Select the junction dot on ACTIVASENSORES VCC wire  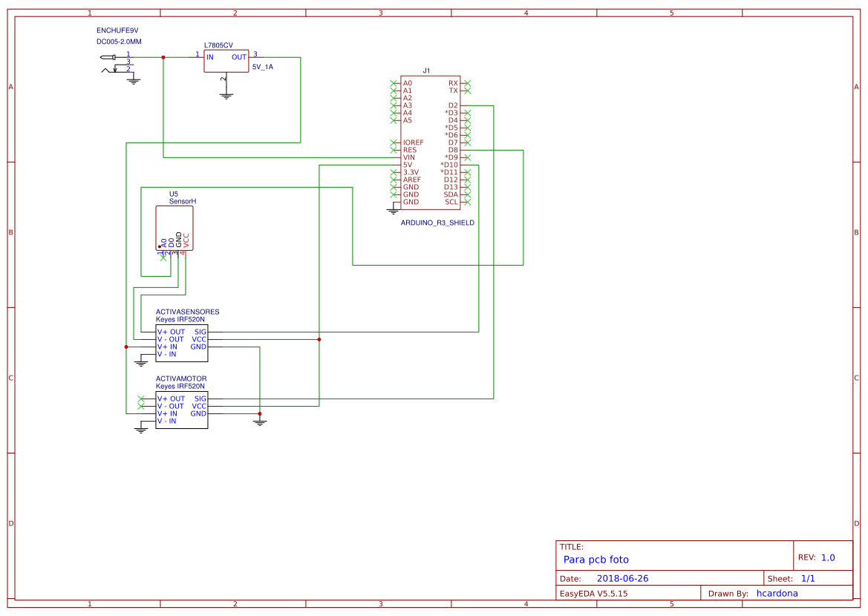(319, 339)
